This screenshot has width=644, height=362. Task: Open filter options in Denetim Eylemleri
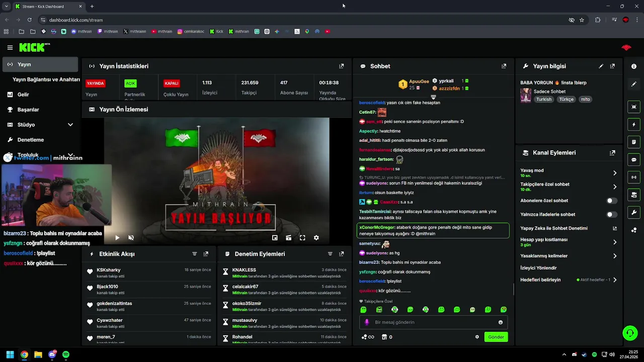click(330, 254)
